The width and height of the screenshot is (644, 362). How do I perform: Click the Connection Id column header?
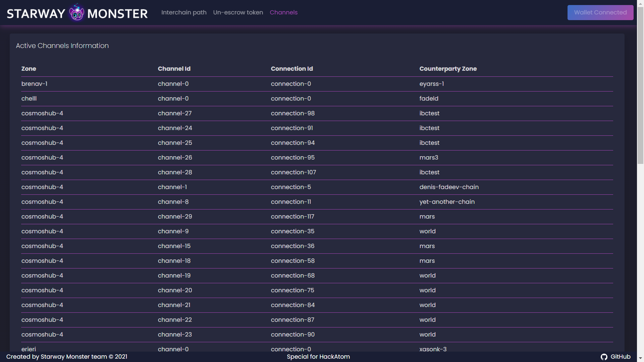[292, 69]
